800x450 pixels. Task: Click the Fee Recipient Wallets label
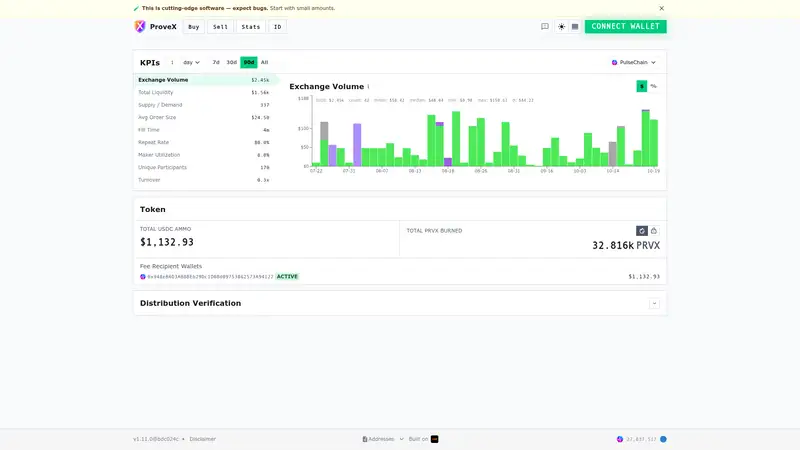(x=171, y=266)
